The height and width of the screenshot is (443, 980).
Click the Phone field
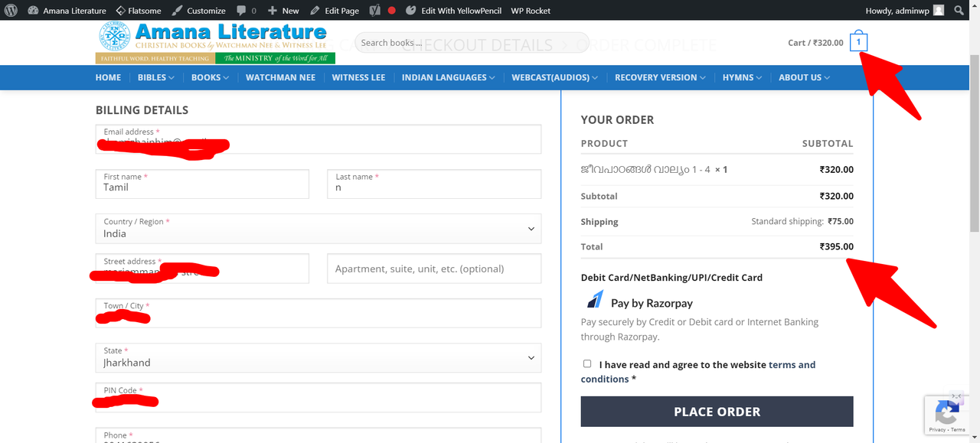[x=318, y=435]
